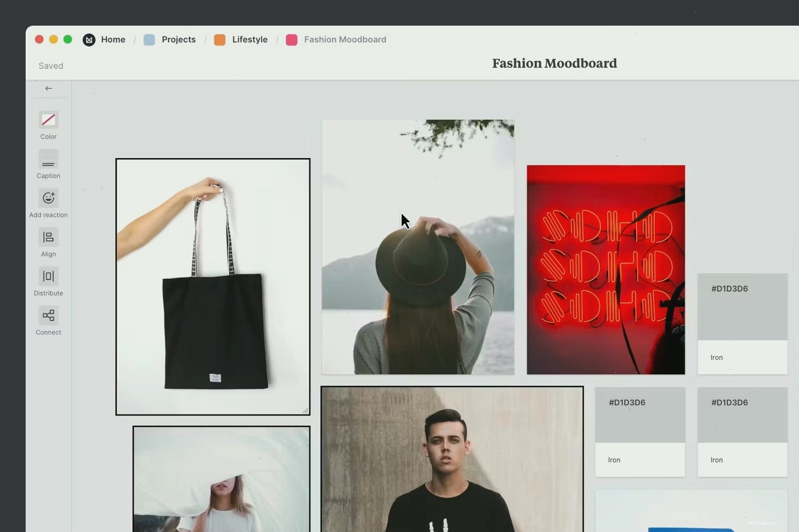The height and width of the screenshot is (532, 799).
Task: Click the orange Lifestyle board icon
Action: click(220, 40)
